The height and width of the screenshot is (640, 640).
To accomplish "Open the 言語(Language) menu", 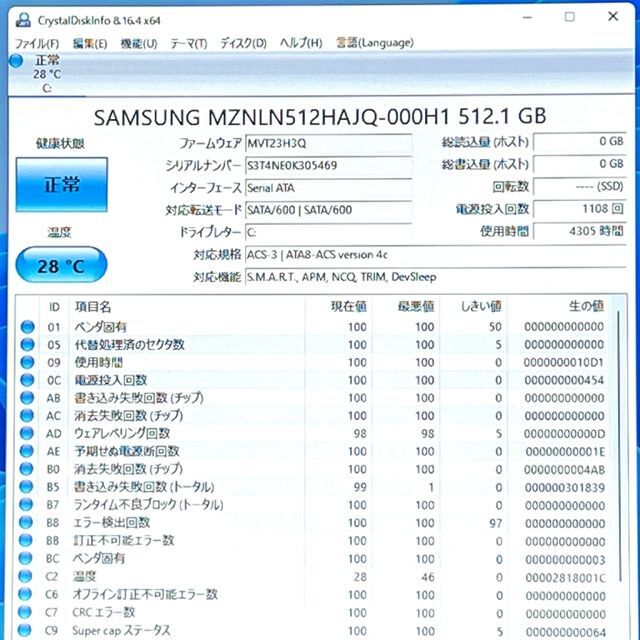I will 375,42.
